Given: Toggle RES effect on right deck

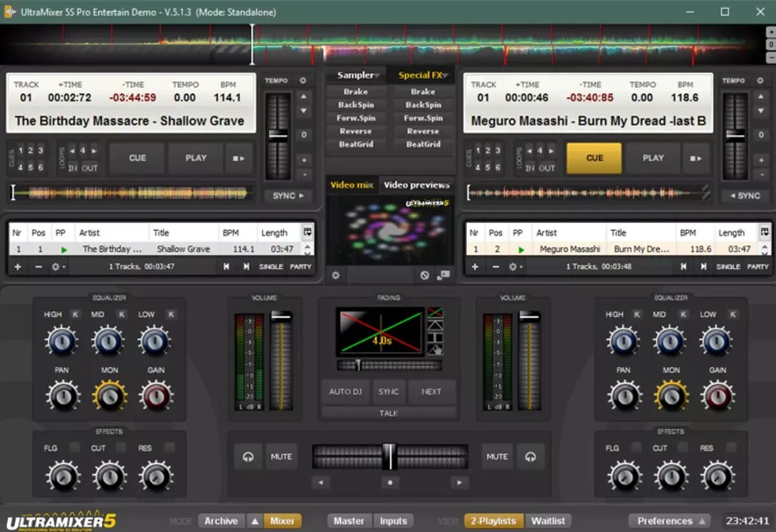Looking at the screenshot, I should click(731, 447).
